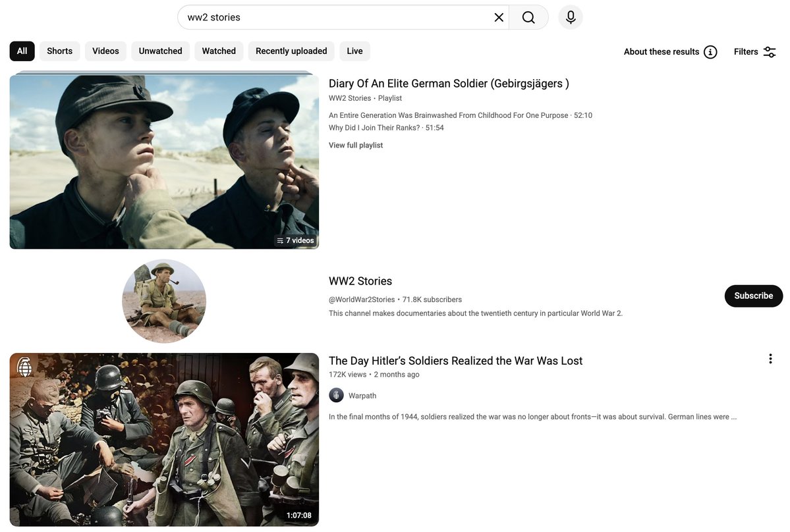Select the Unwatched filter chip
Viewport: 790px width, 532px height.
point(160,51)
